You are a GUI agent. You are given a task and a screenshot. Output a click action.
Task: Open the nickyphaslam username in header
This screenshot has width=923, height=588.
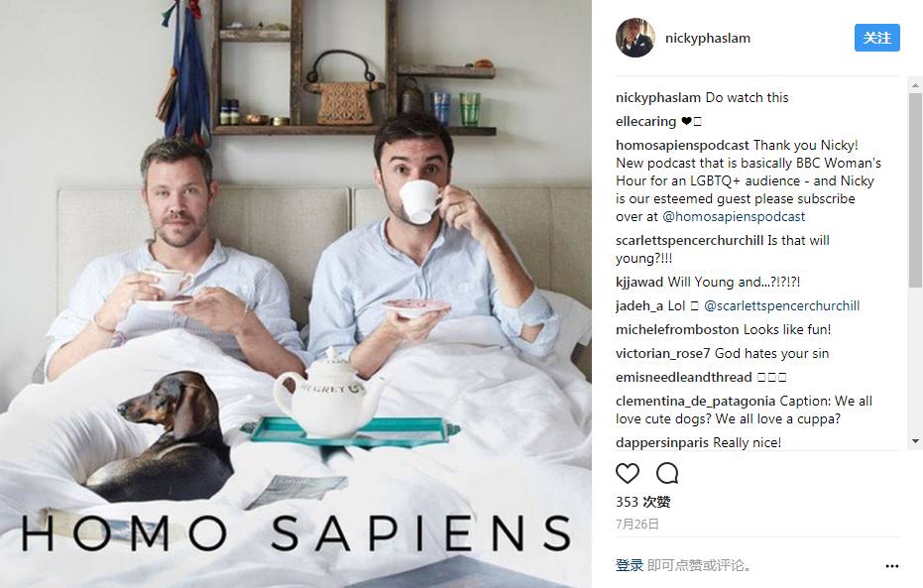pyautogui.click(x=708, y=39)
